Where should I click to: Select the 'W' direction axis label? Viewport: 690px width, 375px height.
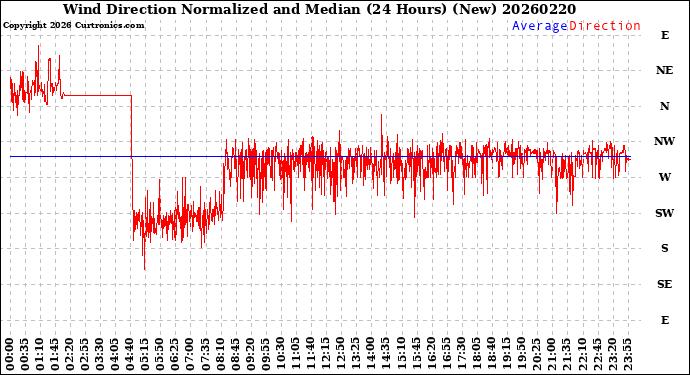click(664, 177)
